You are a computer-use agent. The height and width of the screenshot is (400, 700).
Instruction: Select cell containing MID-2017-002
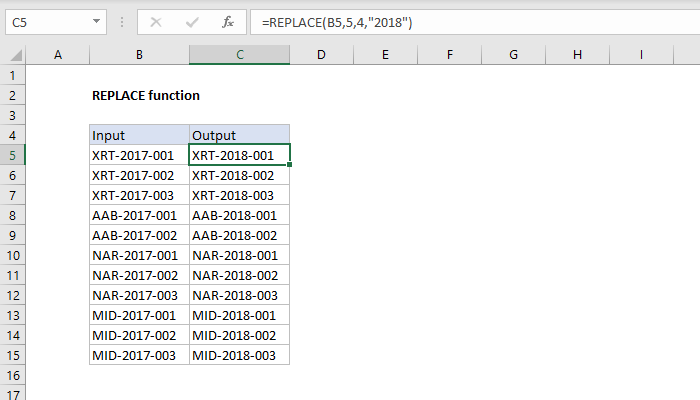(x=139, y=335)
